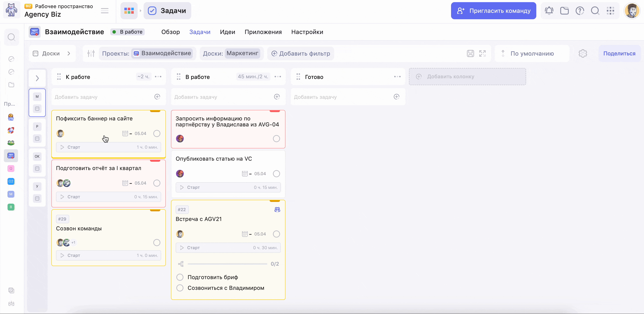Complete Запросить информацию по партнёрству task
Screen dimensions: 644x314
point(276,139)
